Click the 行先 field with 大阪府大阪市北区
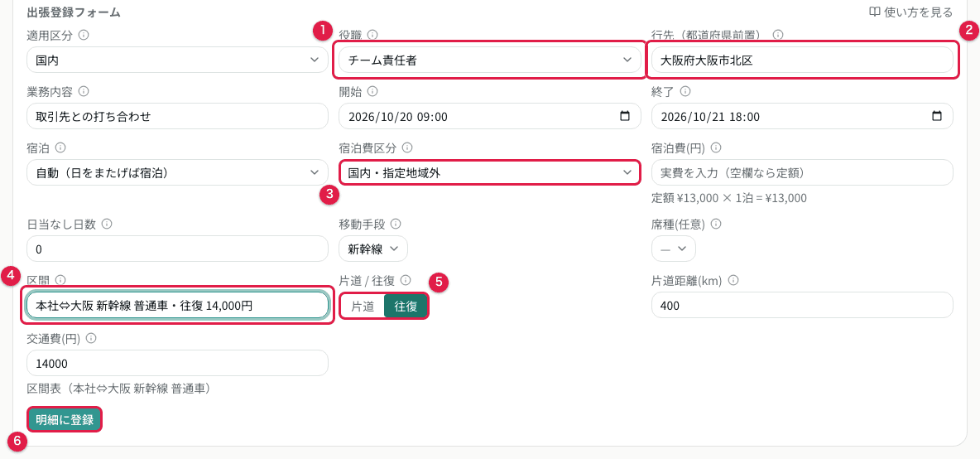980x459 pixels. 803,60
